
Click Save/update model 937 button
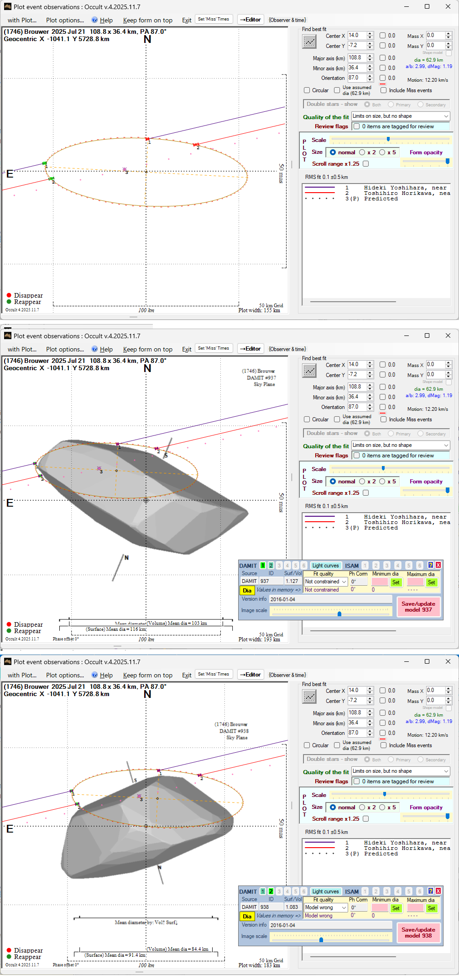coord(418,607)
